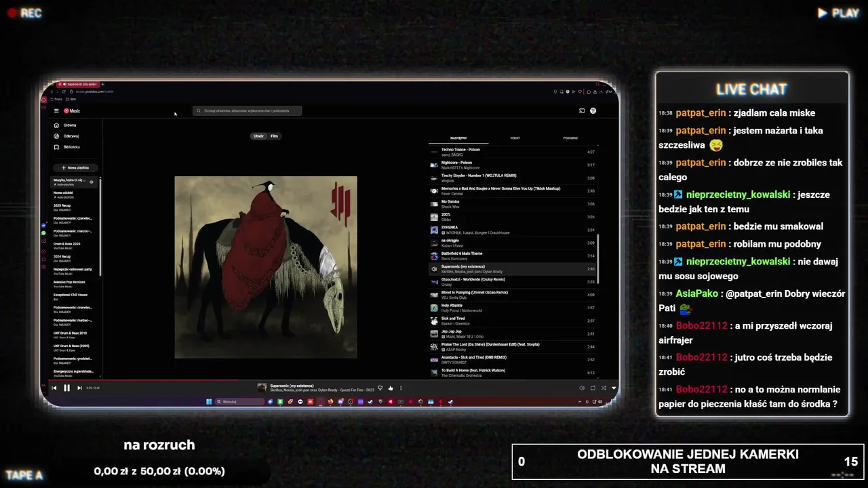Reload the browser page
Image resolution: width=868 pixels, height=488 pixels.
pyautogui.click(x=64, y=91)
